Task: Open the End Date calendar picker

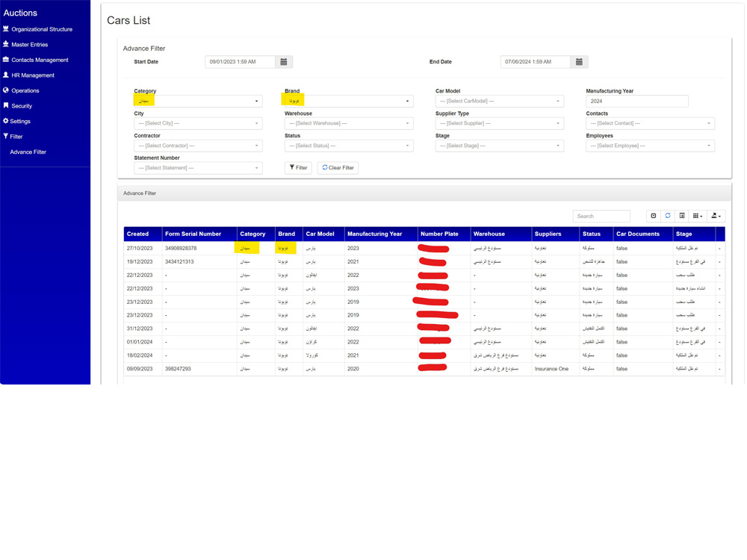Action: tap(579, 62)
